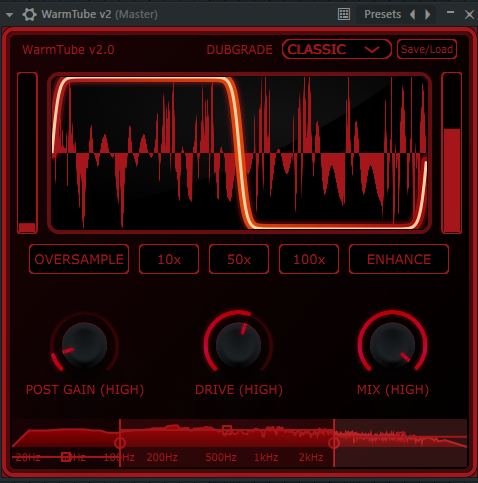Click the mid band square node
Viewport: 478px width, 483px height.
(x=227, y=430)
